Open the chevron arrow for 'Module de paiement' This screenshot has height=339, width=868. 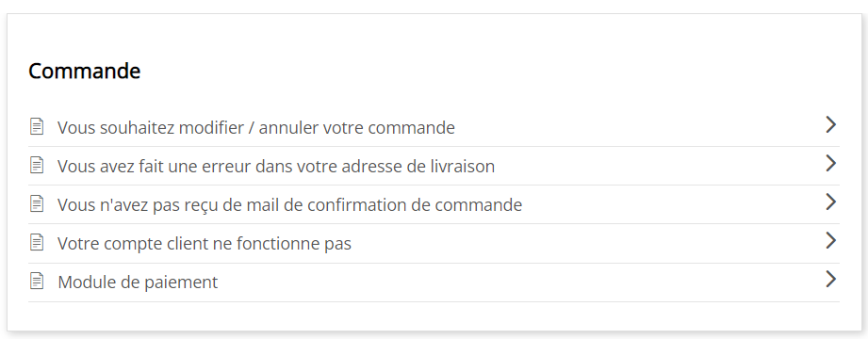tap(830, 280)
